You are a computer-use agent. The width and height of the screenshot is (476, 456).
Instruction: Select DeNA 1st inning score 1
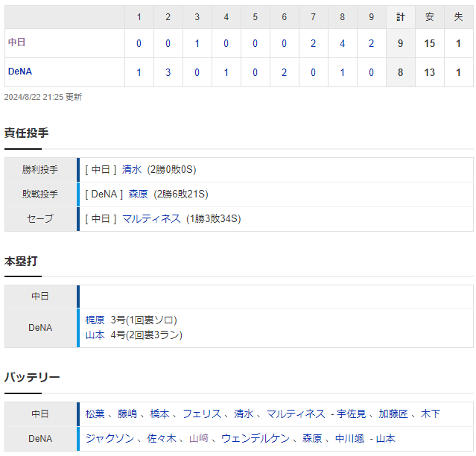pyautogui.click(x=139, y=72)
